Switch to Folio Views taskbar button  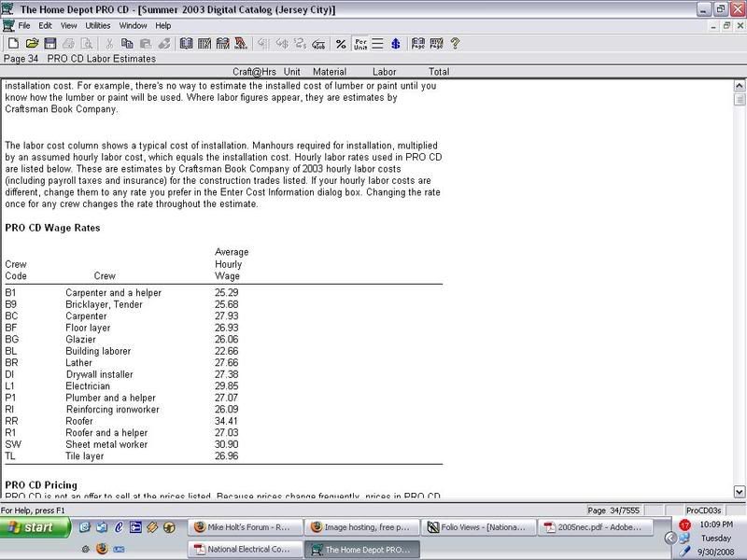[x=478, y=527]
